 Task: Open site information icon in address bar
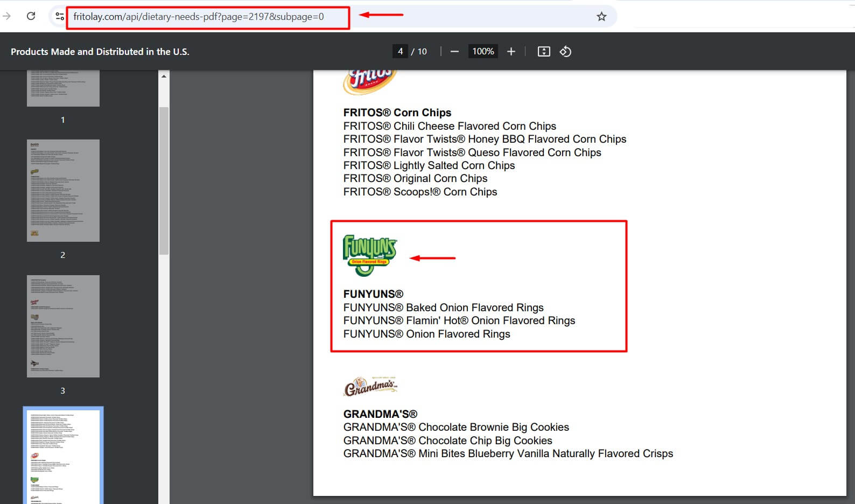[60, 17]
